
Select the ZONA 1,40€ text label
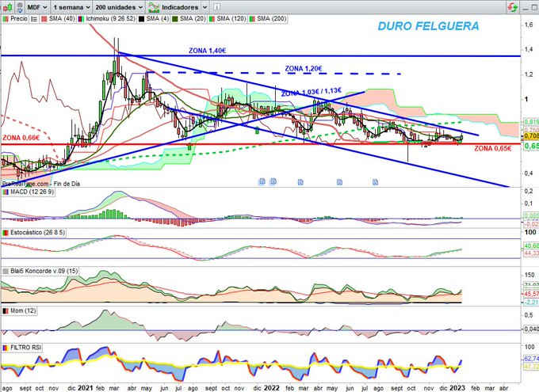[208, 51]
